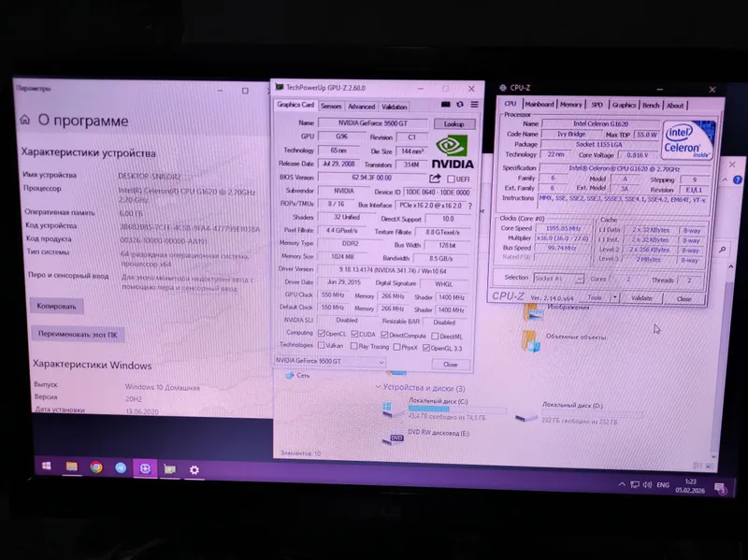
Task: Select the DVD RW drive (E:) icon
Action: click(394, 438)
